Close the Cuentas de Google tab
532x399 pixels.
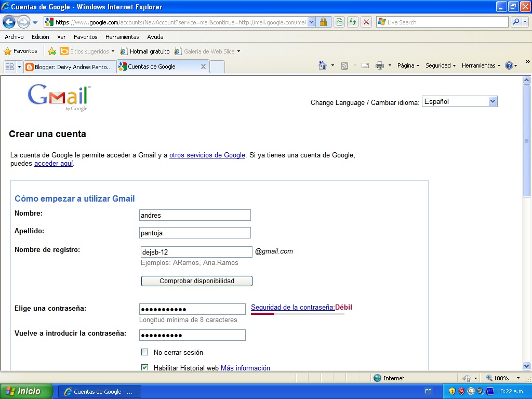203,66
